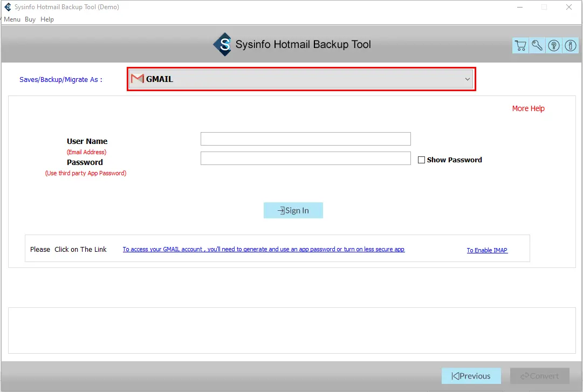Screen dimensions: 583x392
Task: Click the Saves/Backup/Migrate As label
Action: pos(60,79)
